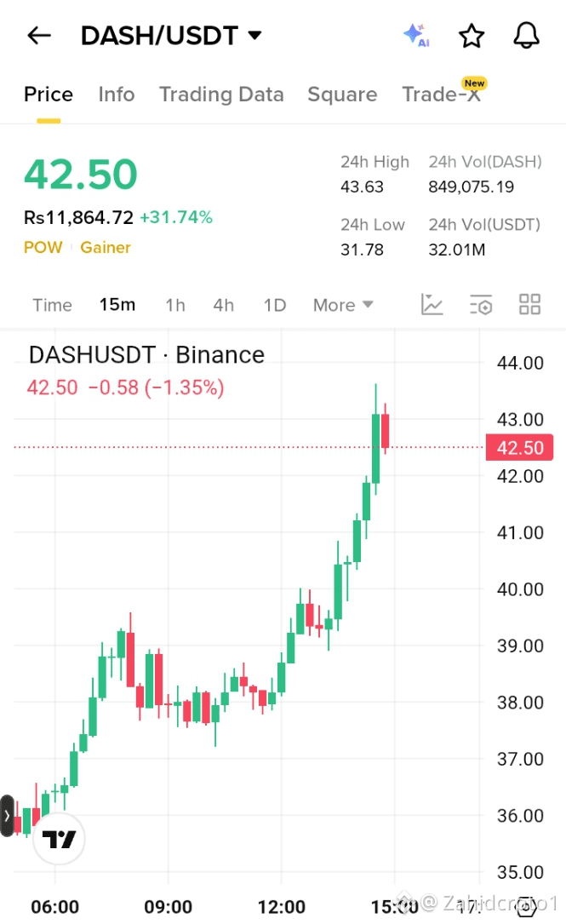Click the 24h Vol(USDT) value 32.01M
The height and width of the screenshot is (924, 566).
(x=457, y=250)
